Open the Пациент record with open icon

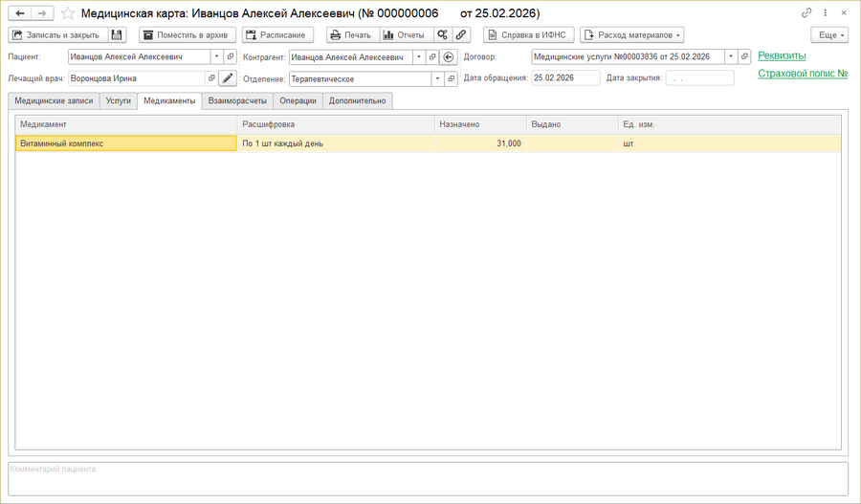[231, 56]
